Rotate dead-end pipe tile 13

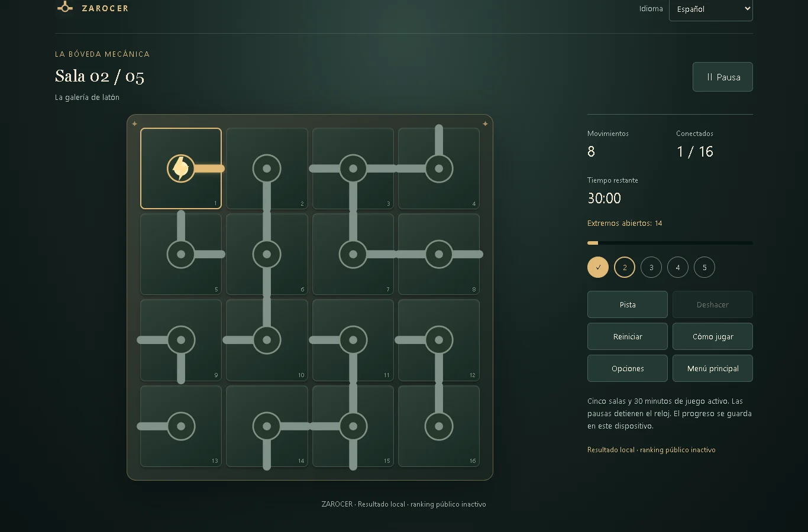181,426
